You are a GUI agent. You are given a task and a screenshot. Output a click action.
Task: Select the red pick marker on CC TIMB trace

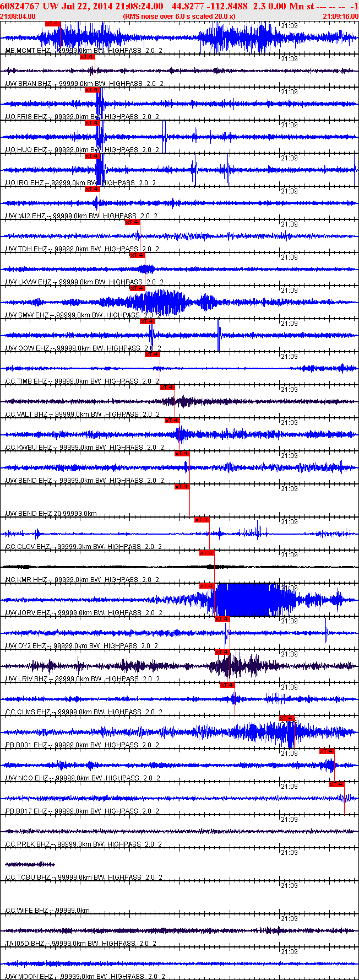(153, 354)
